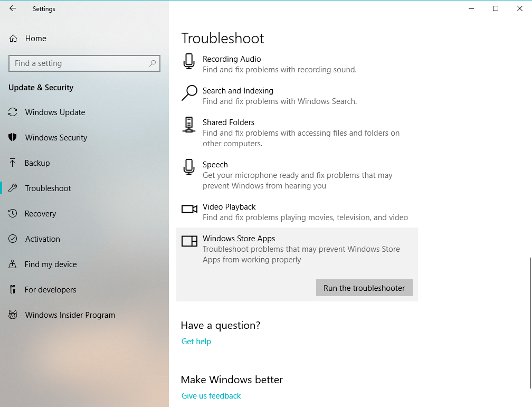Click the Find my device person icon
The width and height of the screenshot is (532, 407).
coord(13,264)
